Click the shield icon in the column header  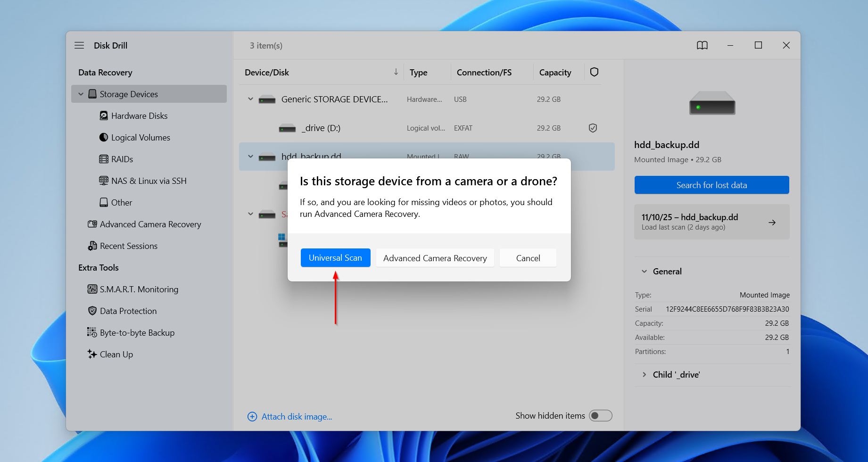point(594,72)
